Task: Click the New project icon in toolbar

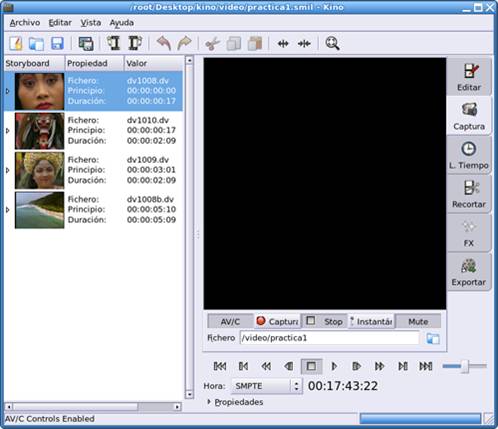Action: click(x=16, y=44)
